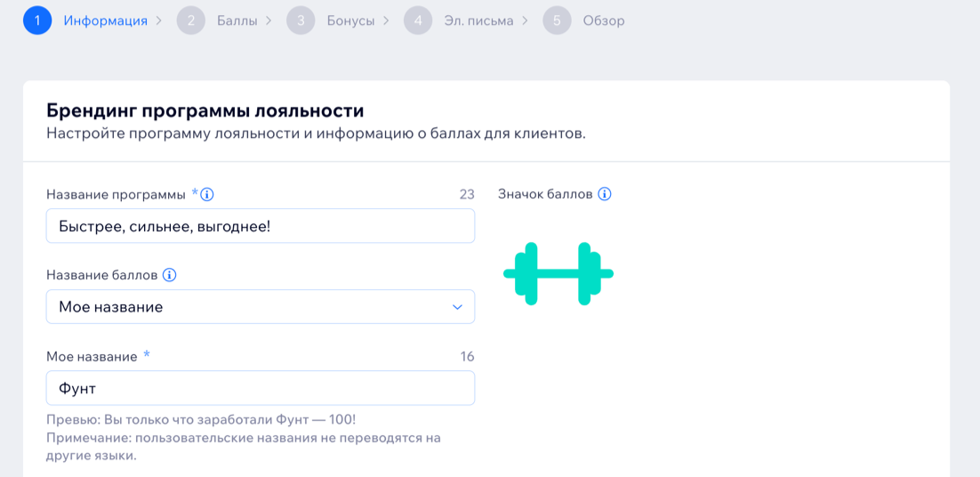Click the Брендинг программы лояльности heading
Image resolution: width=980 pixels, height=477 pixels.
coord(205,111)
